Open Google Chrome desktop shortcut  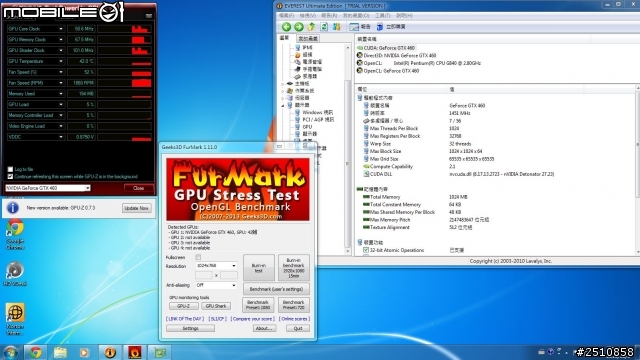pos(15,234)
